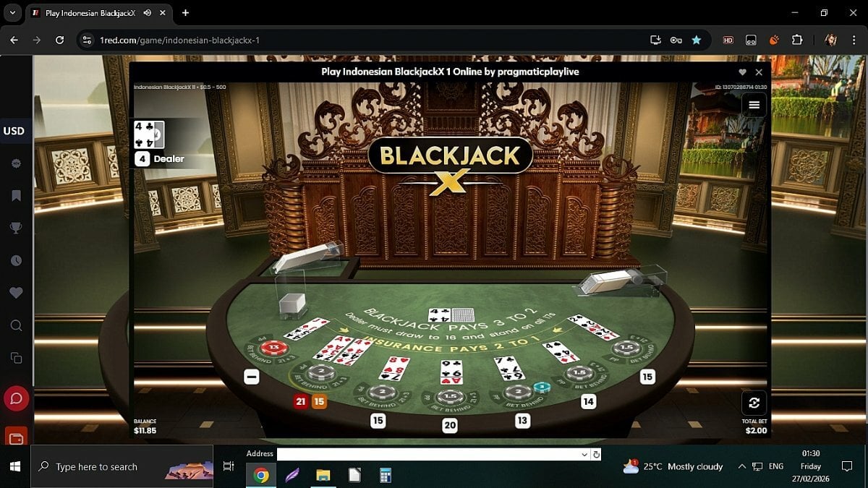Expand the tab search dropdown arrow
Viewport: 868px width, 488px height.
12,13
